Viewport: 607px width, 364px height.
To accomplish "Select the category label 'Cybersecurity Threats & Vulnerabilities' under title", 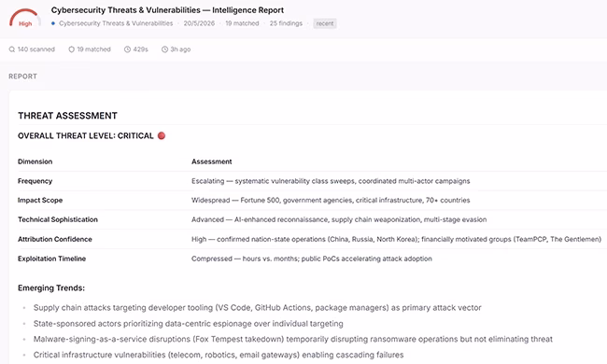I will pos(116,23).
